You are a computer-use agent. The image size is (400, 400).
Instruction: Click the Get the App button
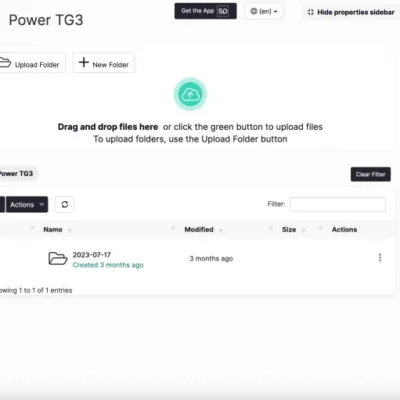(x=205, y=11)
